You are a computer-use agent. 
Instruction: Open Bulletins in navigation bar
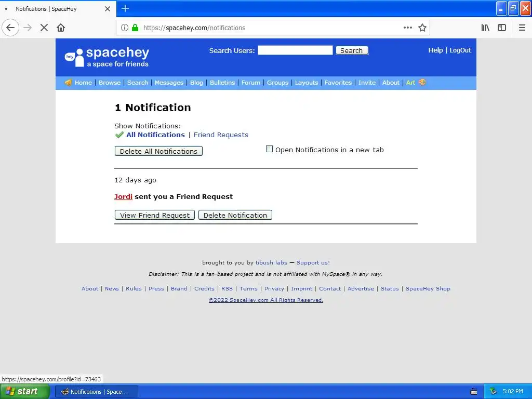pos(222,83)
